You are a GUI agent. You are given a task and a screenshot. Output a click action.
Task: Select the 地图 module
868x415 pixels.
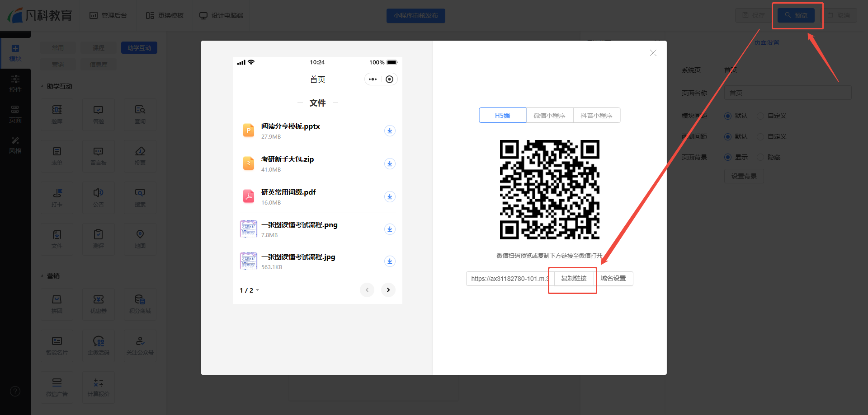tap(140, 239)
